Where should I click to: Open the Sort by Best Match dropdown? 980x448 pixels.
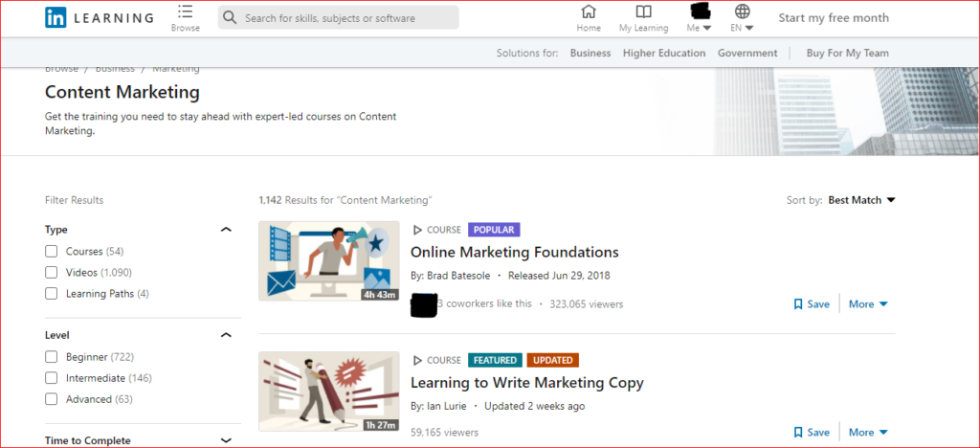862,201
